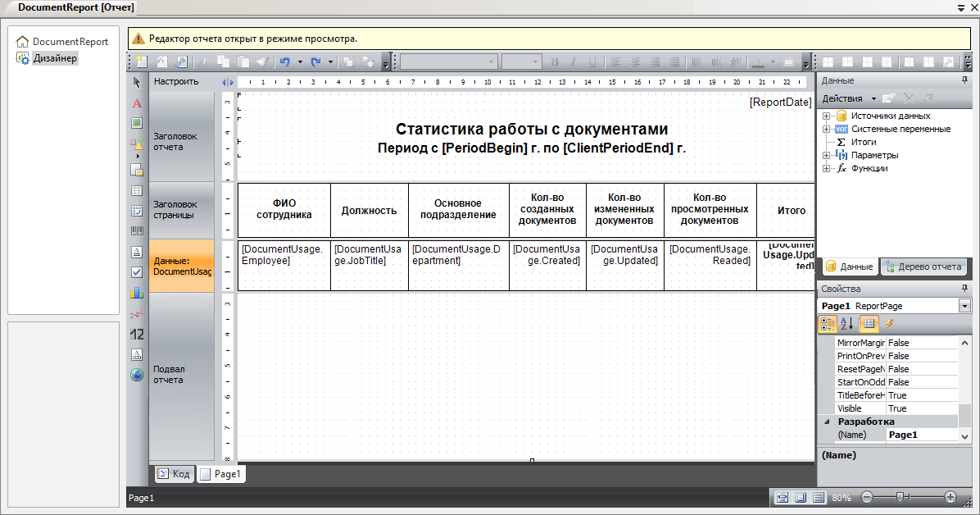Switch to the Page1 tab
Screen dimensions: 980x515
(x=221, y=474)
